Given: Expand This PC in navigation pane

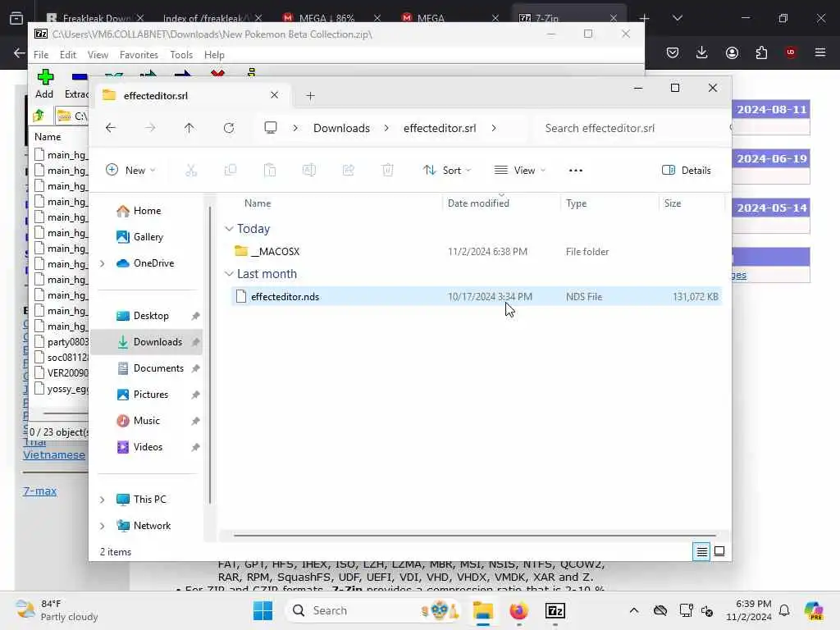Looking at the screenshot, I should coord(103,500).
